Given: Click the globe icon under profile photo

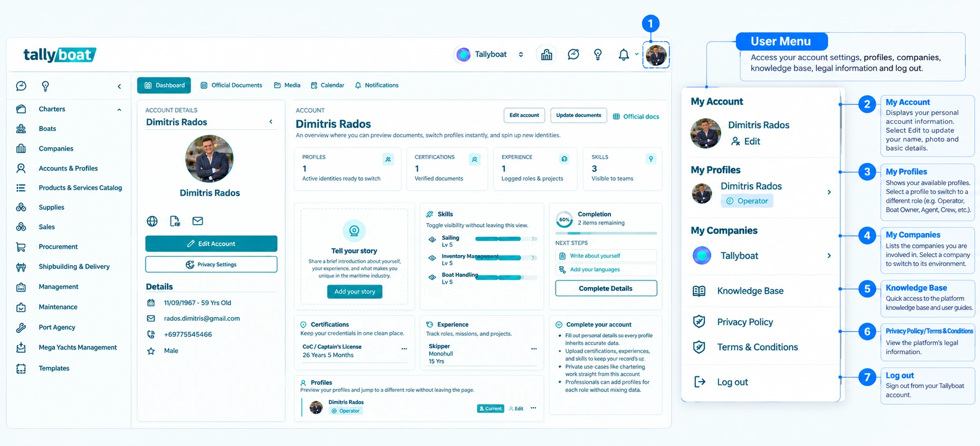Looking at the screenshot, I should click(x=152, y=221).
